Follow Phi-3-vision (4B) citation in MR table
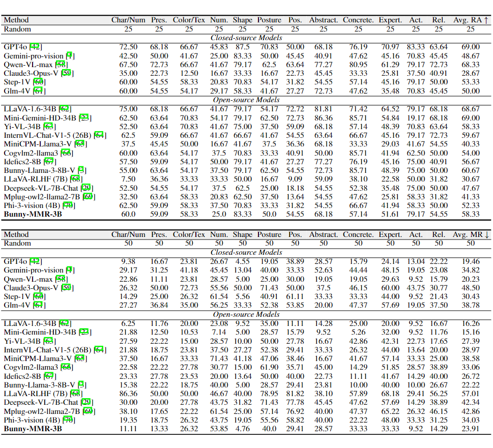493x448 pixels. pos(69,420)
